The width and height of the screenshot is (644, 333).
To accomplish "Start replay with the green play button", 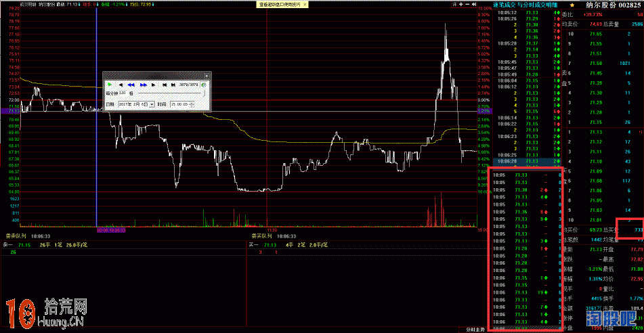I will coord(110,85).
